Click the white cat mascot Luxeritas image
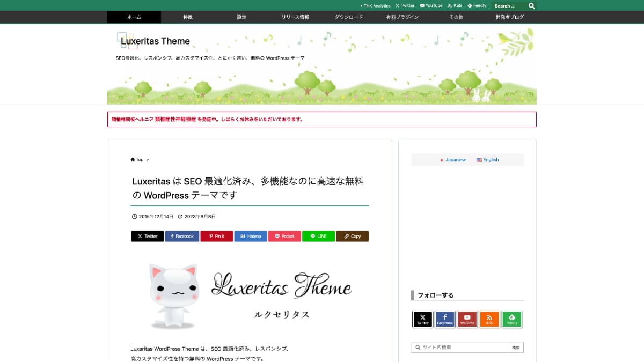Image resolution: width=644 pixels, height=362 pixels. click(250, 295)
